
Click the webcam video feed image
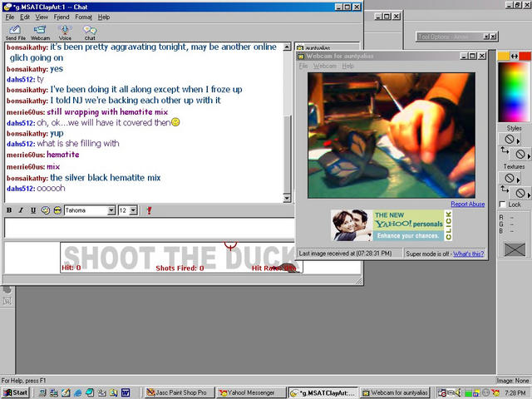[x=392, y=135]
